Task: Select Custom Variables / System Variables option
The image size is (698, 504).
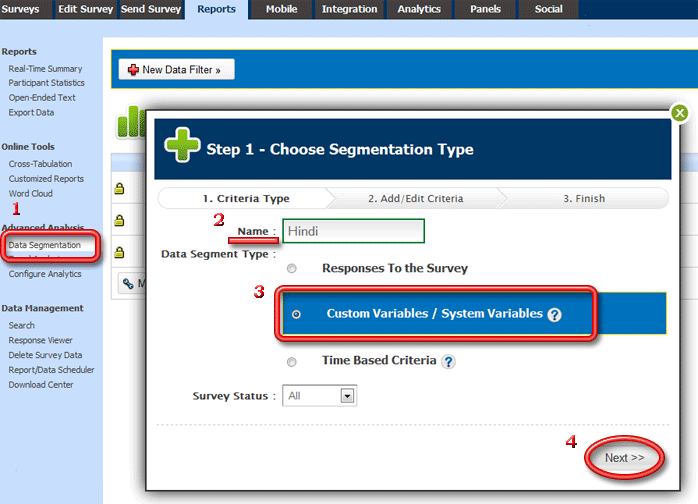Action: [296, 314]
